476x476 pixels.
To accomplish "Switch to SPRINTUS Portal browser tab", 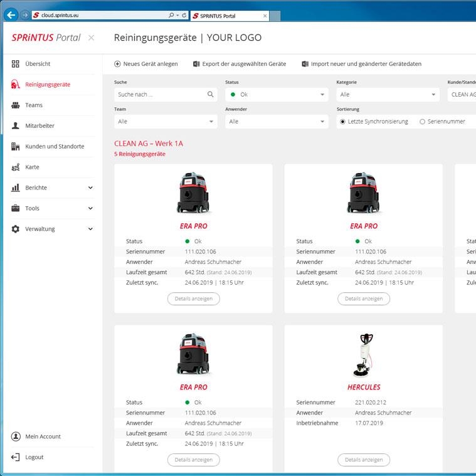I will click(x=230, y=16).
